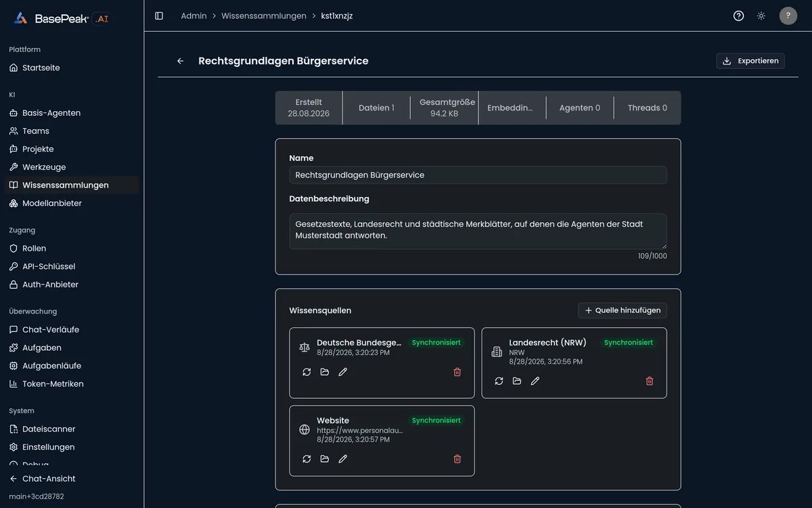Select Wissenssammlungen in sidebar
The image size is (812, 508).
(72, 185)
